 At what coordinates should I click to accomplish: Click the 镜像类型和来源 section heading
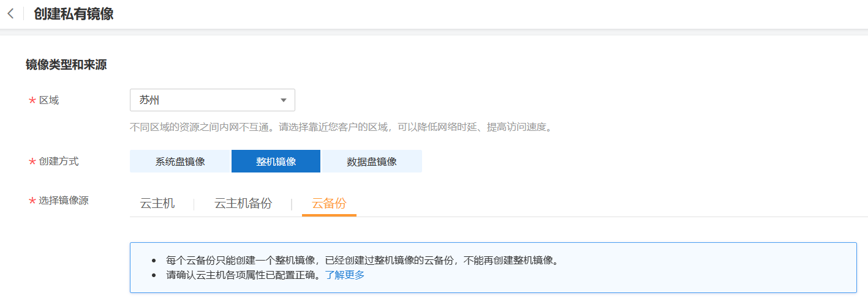pyautogui.click(x=66, y=65)
